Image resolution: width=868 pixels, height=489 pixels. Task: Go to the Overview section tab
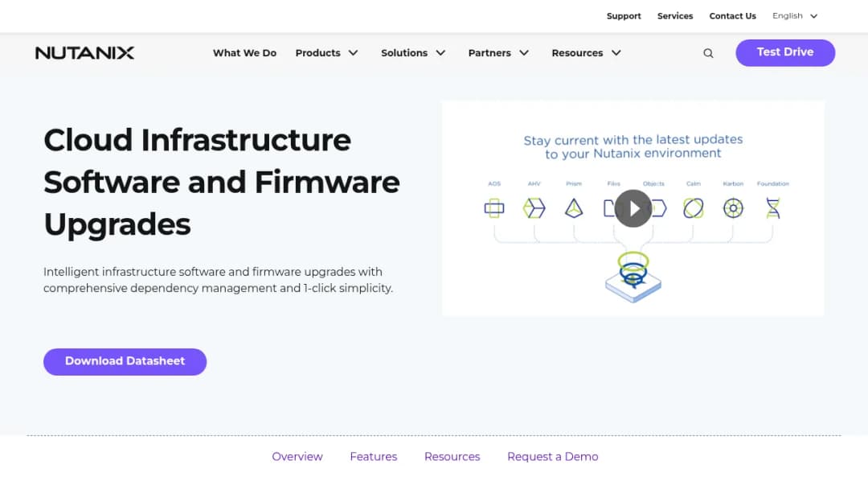pyautogui.click(x=297, y=457)
